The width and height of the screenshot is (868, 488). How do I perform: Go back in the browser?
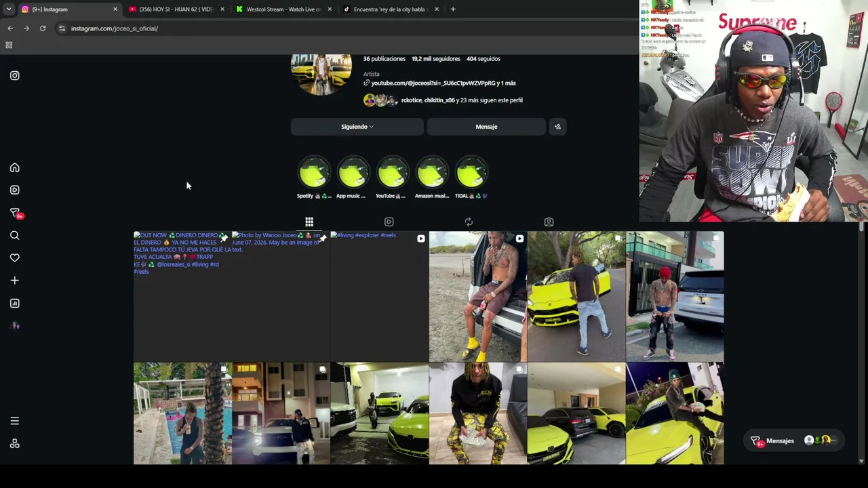tap(10, 28)
